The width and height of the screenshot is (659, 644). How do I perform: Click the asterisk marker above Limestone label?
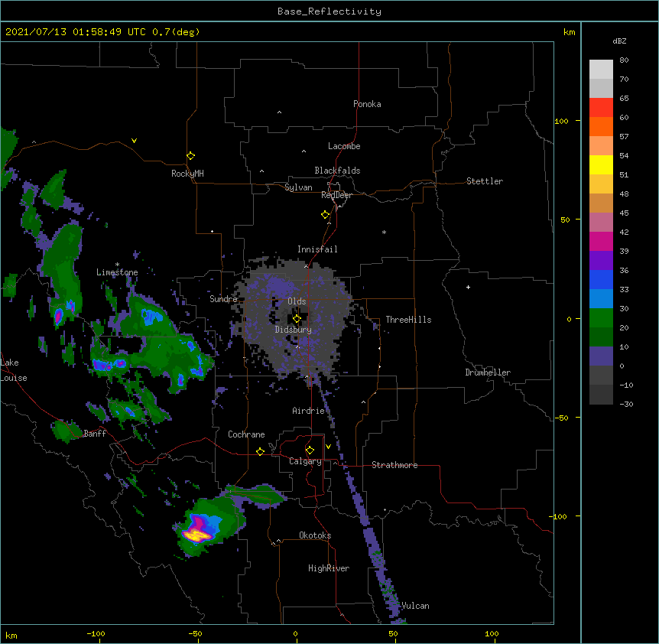click(x=117, y=265)
